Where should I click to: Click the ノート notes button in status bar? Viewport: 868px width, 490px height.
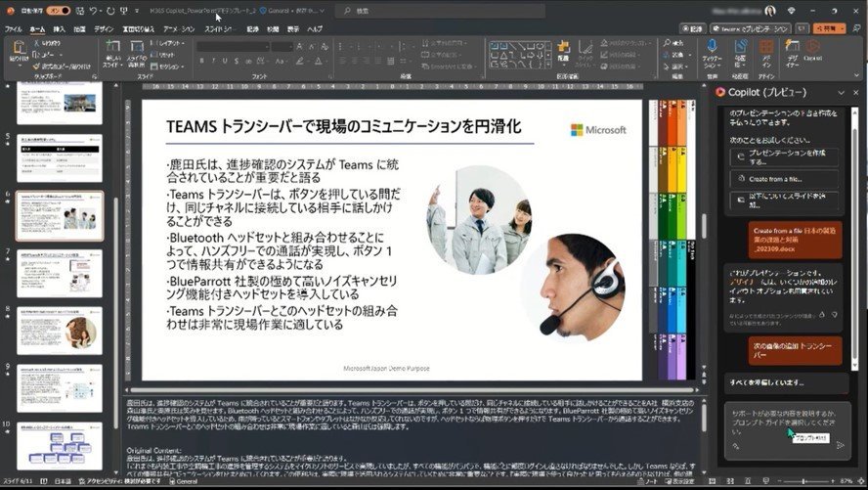coord(648,482)
